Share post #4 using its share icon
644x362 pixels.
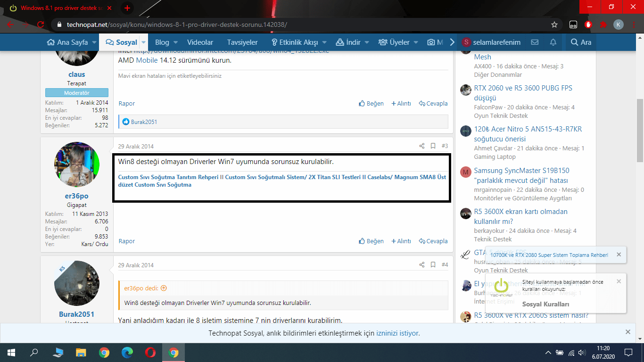(422, 265)
